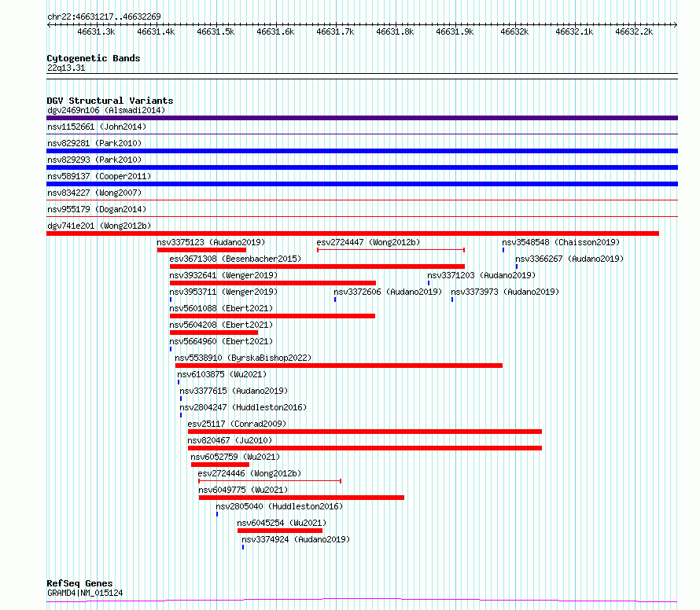
Task: Click the 46632k ruler tick label
Action: point(514,31)
